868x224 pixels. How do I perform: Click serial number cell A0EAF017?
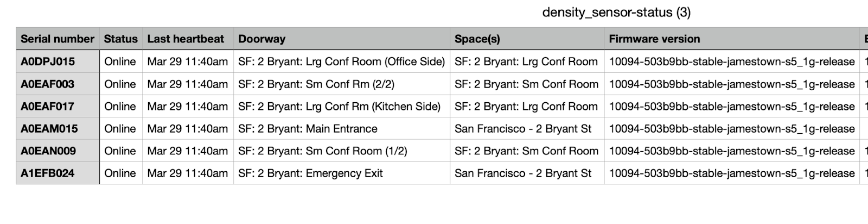coord(58,106)
